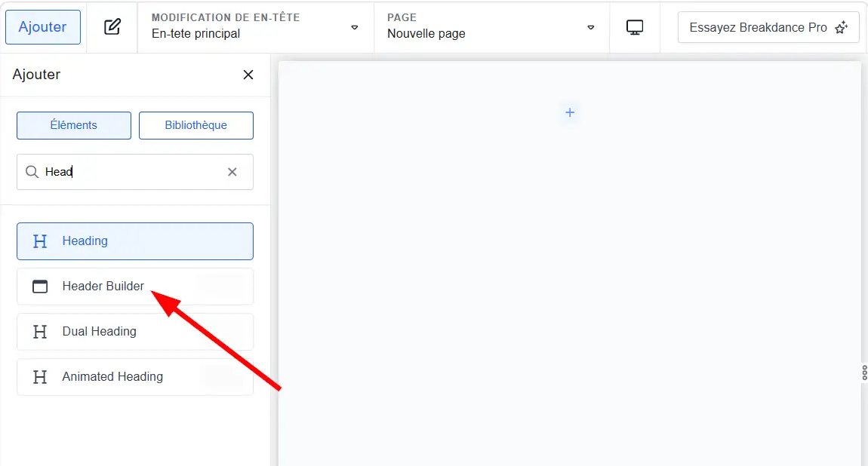Viewport: 868px width, 466px height.
Task: Close the Ajouter panel with X
Action: coord(248,75)
